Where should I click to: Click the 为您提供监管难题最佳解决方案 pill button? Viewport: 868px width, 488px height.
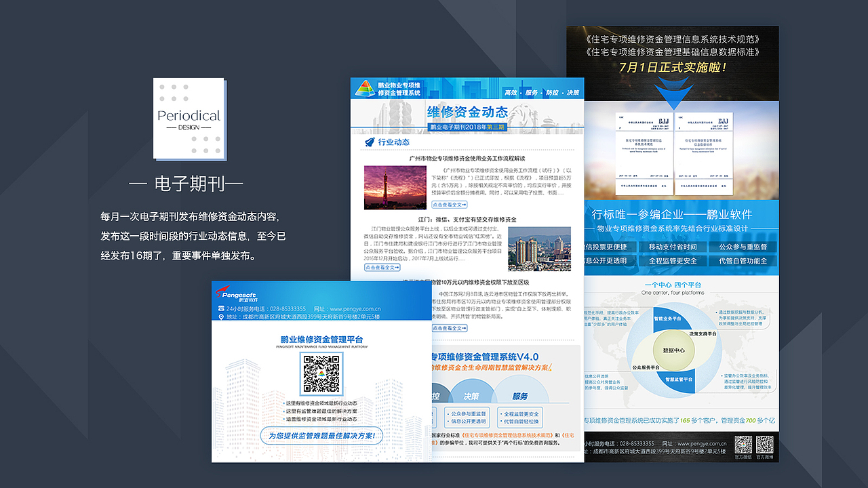[322, 434]
